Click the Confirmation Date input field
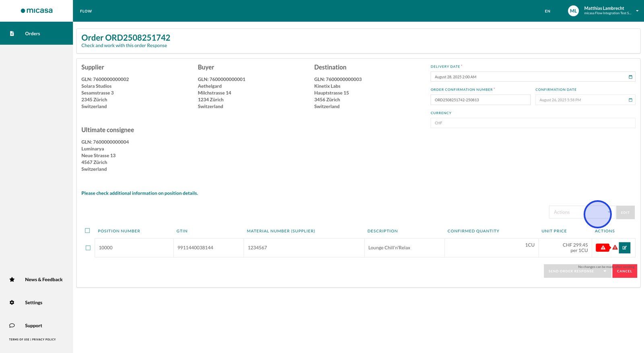644x353 pixels. [585, 100]
